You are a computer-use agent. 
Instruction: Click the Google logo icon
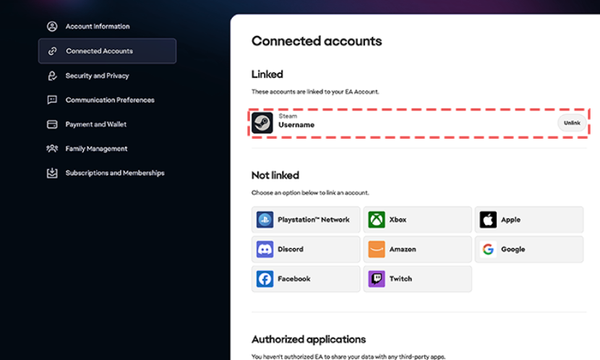point(488,249)
